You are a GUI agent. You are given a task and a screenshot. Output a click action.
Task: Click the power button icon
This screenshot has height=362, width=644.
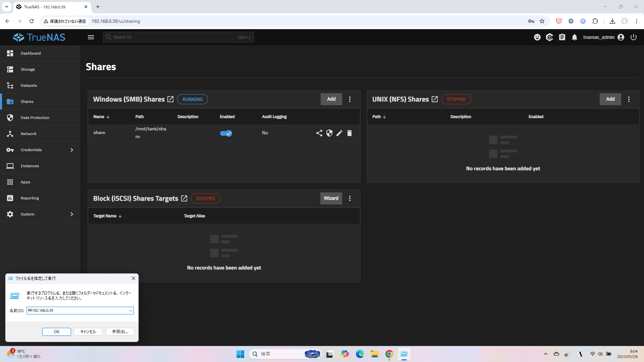pos(634,37)
